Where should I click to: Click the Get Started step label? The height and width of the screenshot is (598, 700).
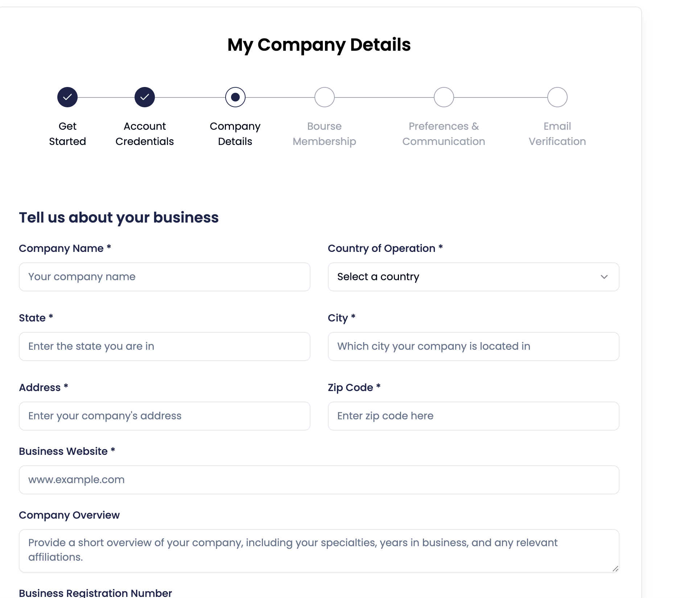coord(67,134)
